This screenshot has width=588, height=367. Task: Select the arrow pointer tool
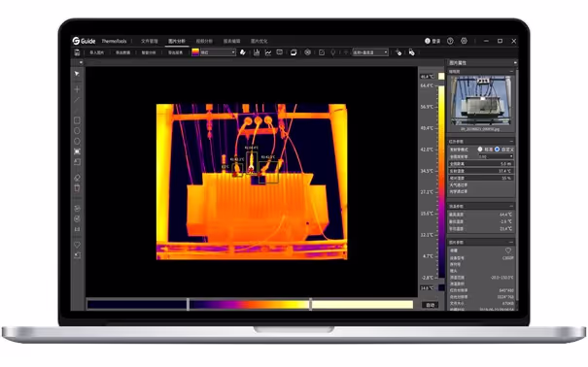[77, 74]
